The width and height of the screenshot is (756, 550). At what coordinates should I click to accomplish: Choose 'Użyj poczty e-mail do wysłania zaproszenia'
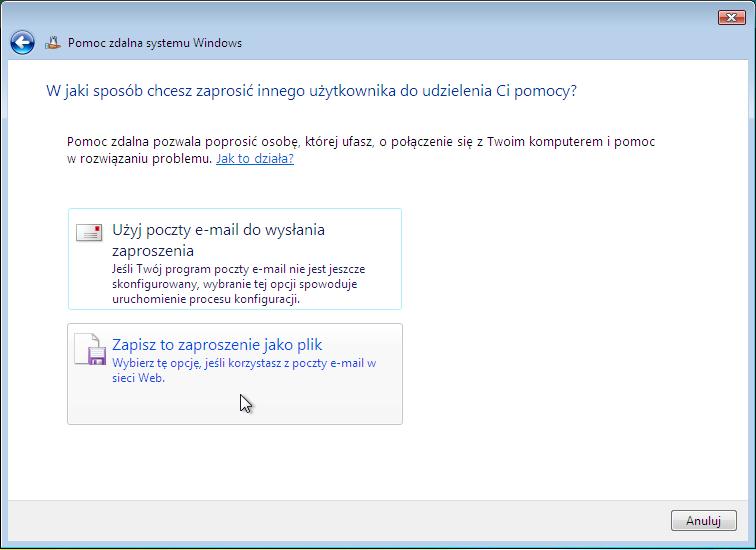pyautogui.click(x=235, y=259)
